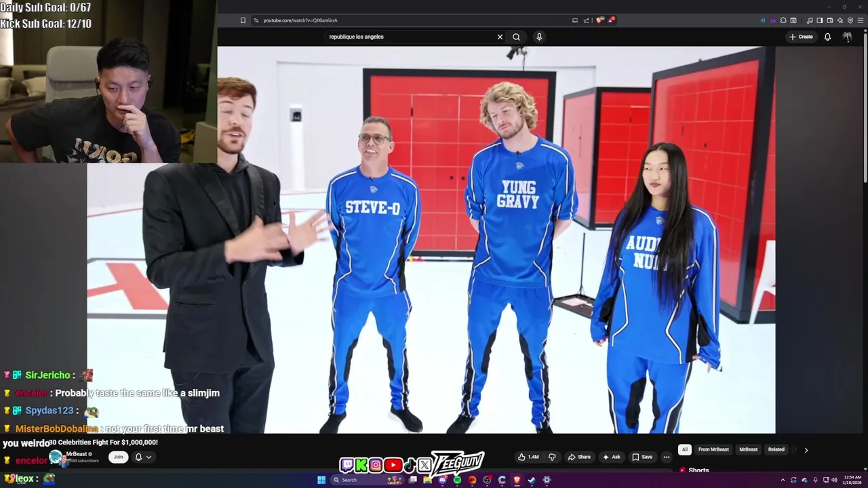Click the picture-in-picture icon in address bar
This screenshot has width=868, height=488.
(575, 20)
